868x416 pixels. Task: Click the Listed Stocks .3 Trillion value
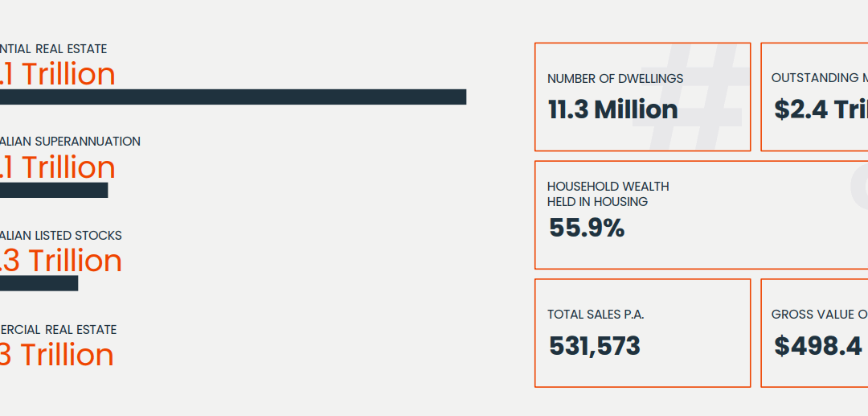click(61, 261)
